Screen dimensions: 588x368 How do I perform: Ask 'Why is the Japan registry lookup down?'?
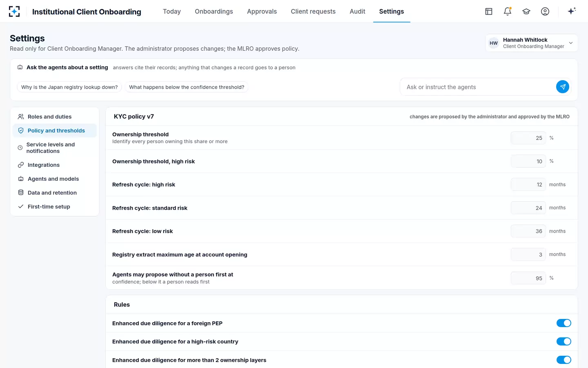(69, 87)
